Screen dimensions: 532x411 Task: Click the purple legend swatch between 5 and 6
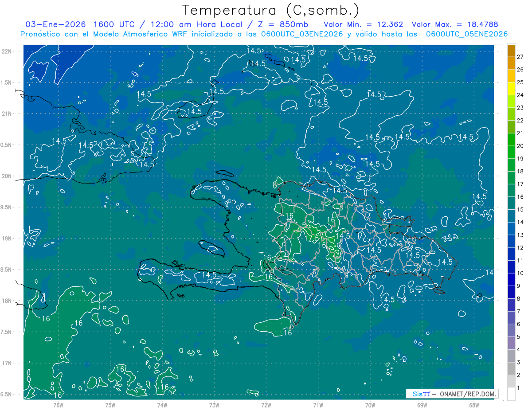pyautogui.click(x=511, y=331)
